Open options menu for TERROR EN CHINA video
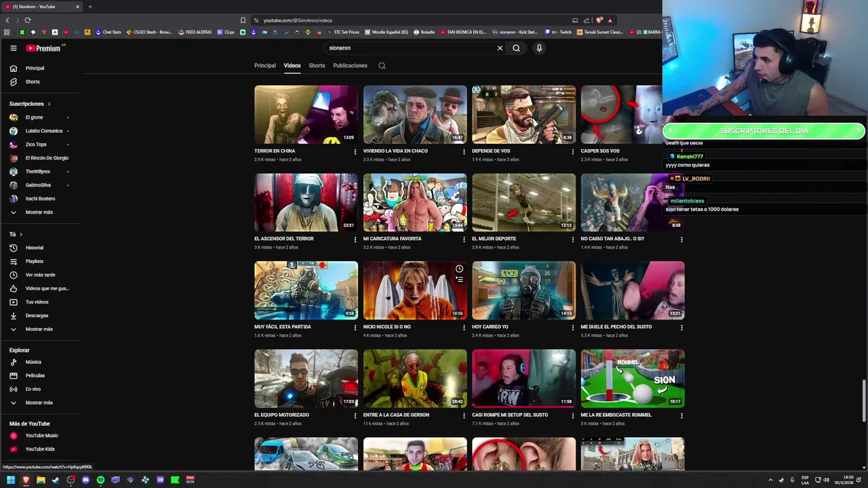Viewport: 868px width, 488px height. (355, 152)
